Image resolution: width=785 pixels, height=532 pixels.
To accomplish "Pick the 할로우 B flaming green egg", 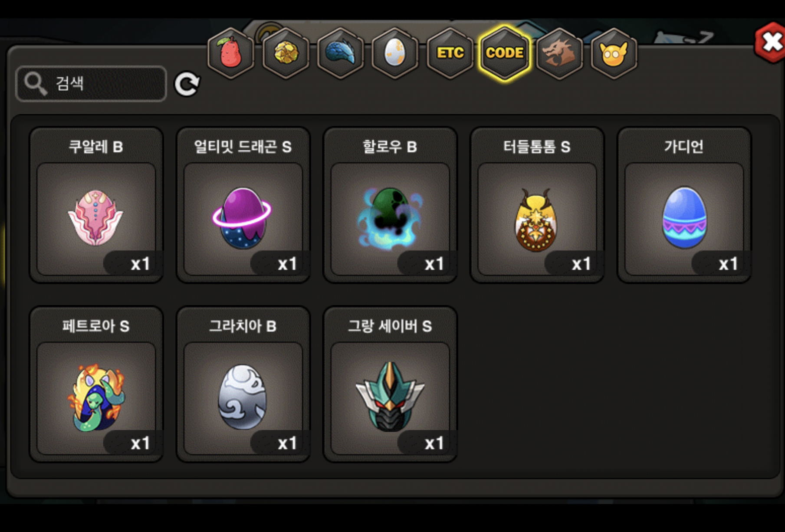I will tap(390, 205).
